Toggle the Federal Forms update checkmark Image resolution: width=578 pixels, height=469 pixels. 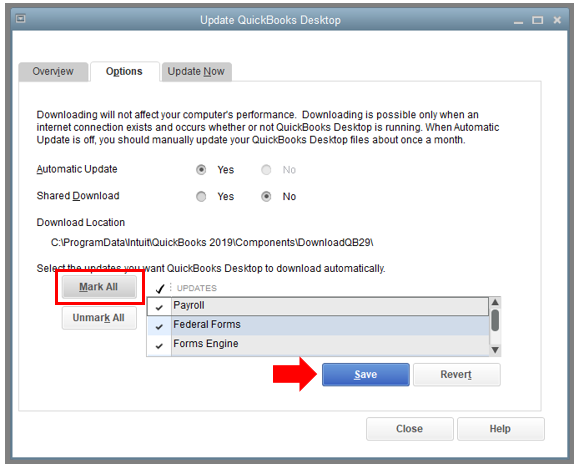tap(159, 326)
